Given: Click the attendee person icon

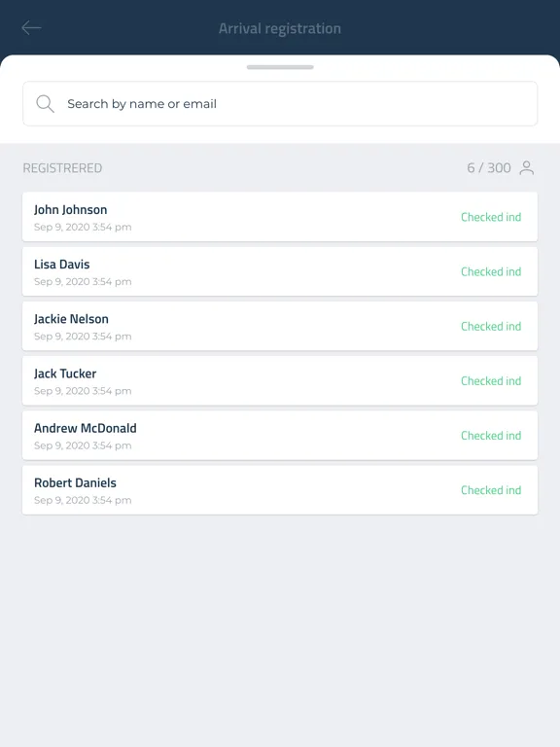Looking at the screenshot, I should coord(527,167).
